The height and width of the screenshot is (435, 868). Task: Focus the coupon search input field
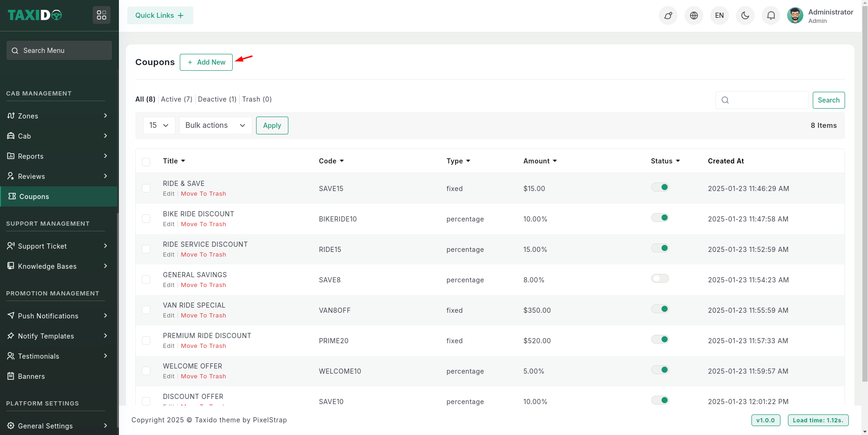[768, 100]
